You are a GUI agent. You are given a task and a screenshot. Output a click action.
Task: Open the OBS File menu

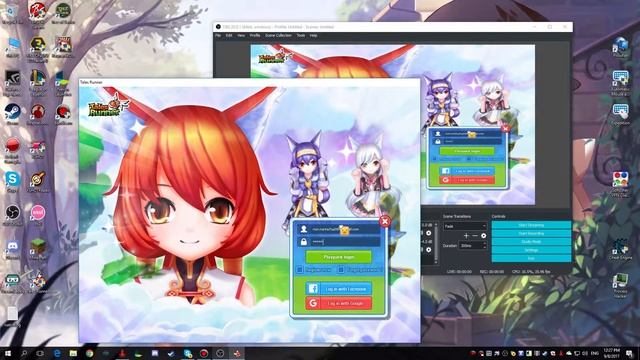click(218, 36)
